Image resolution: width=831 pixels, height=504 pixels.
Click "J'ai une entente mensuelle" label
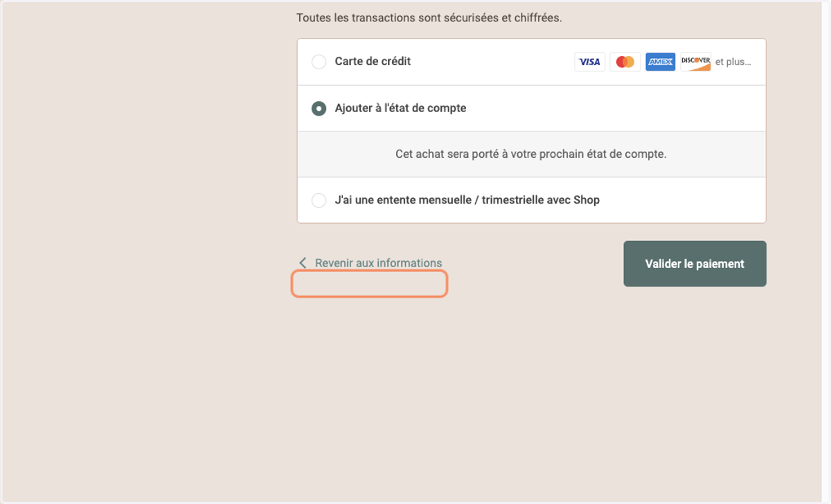pos(467,200)
